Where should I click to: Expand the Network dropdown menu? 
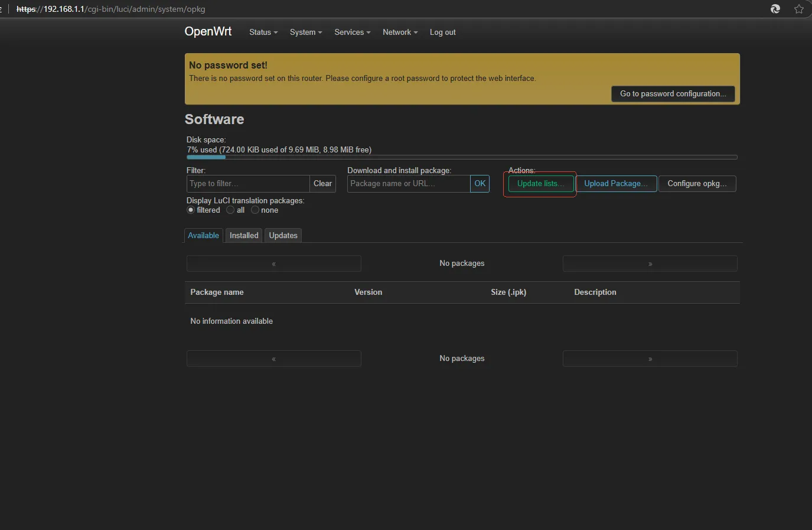pyautogui.click(x=400, y=32)
